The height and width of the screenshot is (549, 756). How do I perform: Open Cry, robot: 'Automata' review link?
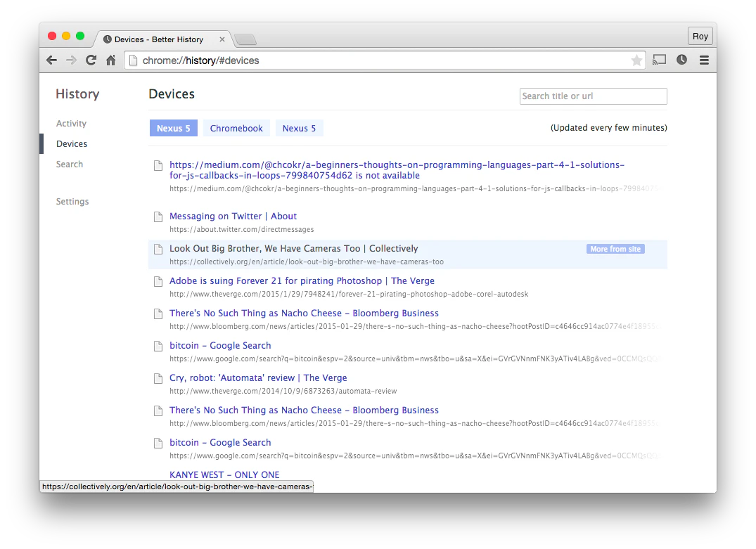258,378
